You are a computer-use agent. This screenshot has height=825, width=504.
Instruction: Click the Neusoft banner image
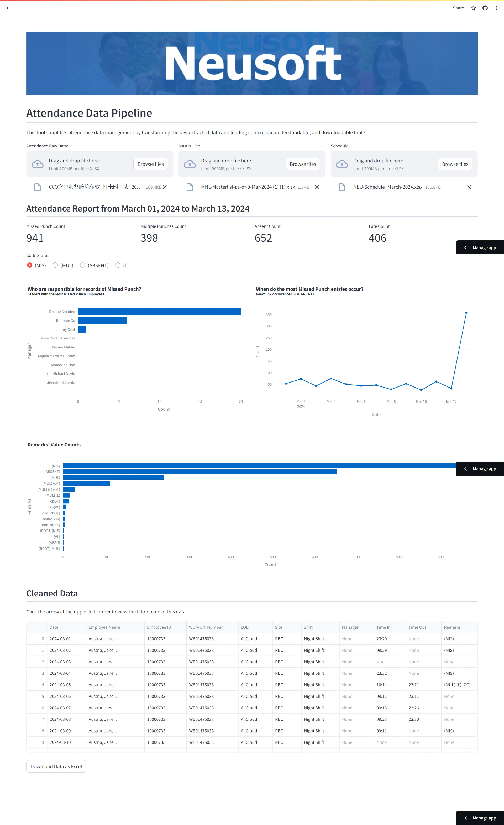(x=252, y=63)
